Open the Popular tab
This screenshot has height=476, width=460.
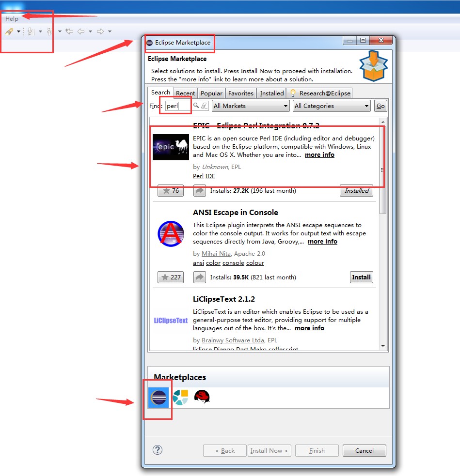[x=211, y=93]
